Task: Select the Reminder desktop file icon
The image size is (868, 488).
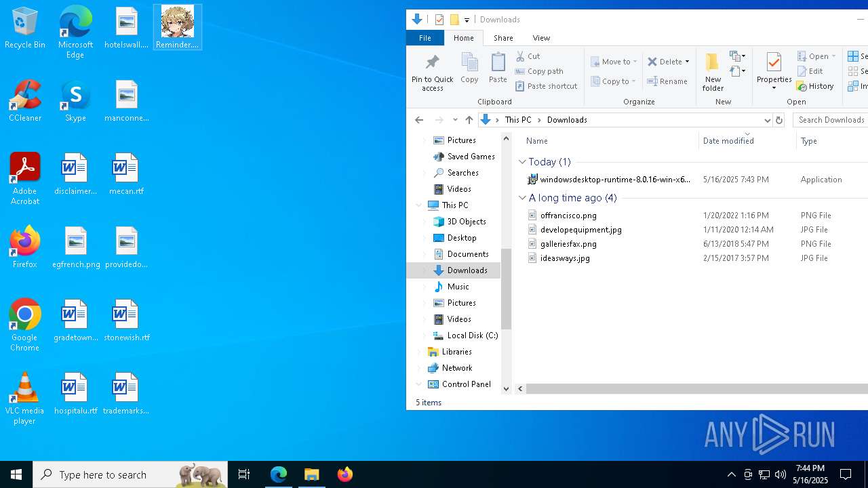Action: click(177, 28)
